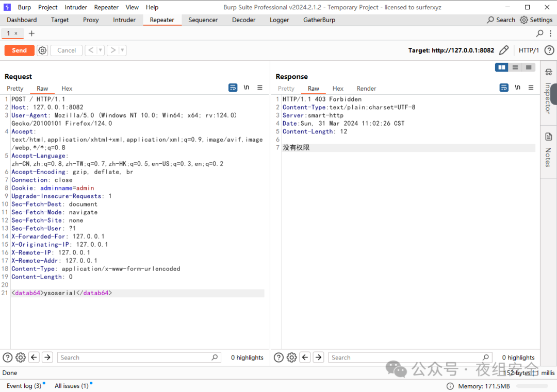Image resolution: width=557 pixels, height=392 pixels.
Task: Click the orange Send button
Action: pos(19,50)
